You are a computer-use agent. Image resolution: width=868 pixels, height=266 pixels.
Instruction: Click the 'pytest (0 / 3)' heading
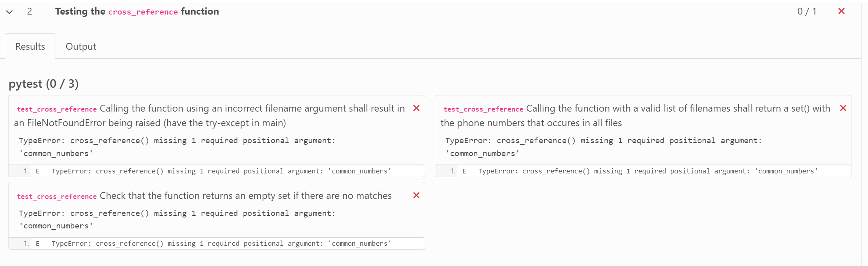pos(44,84)
